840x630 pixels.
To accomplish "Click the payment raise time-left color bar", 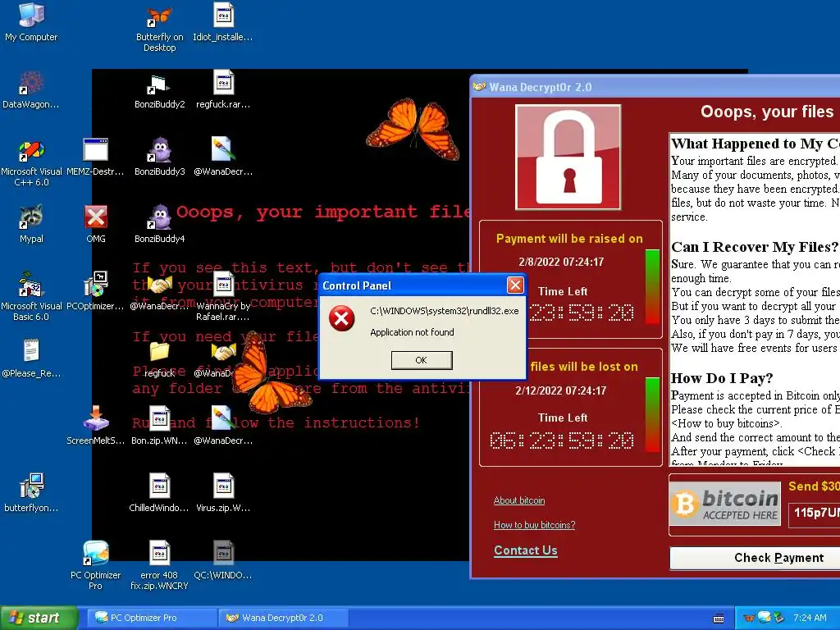I will (x=652, y=286).
